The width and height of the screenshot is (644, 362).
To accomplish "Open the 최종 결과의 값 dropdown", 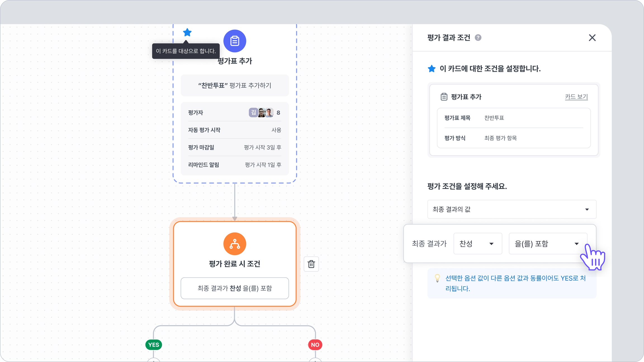I will 512,209.
